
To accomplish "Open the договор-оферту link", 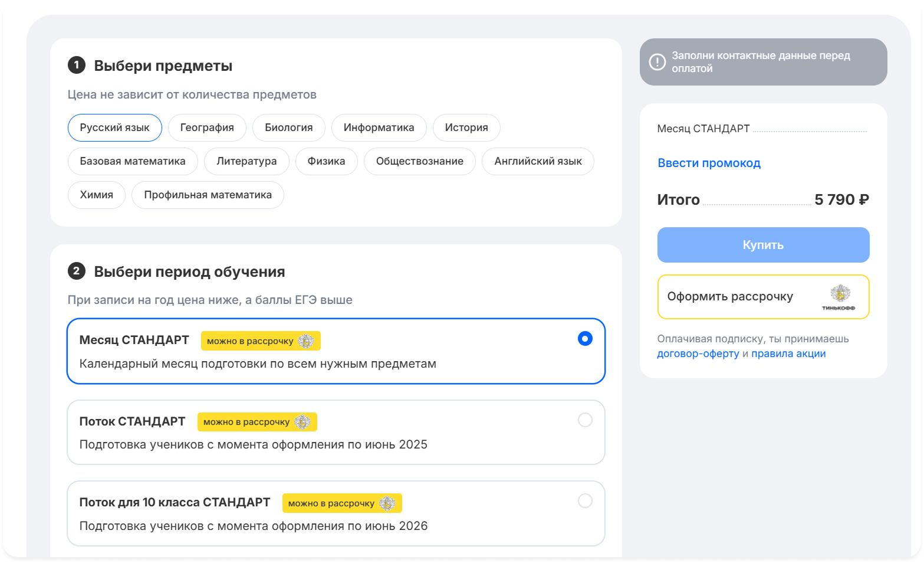I will pyautogui.click(x=698, y=353).
